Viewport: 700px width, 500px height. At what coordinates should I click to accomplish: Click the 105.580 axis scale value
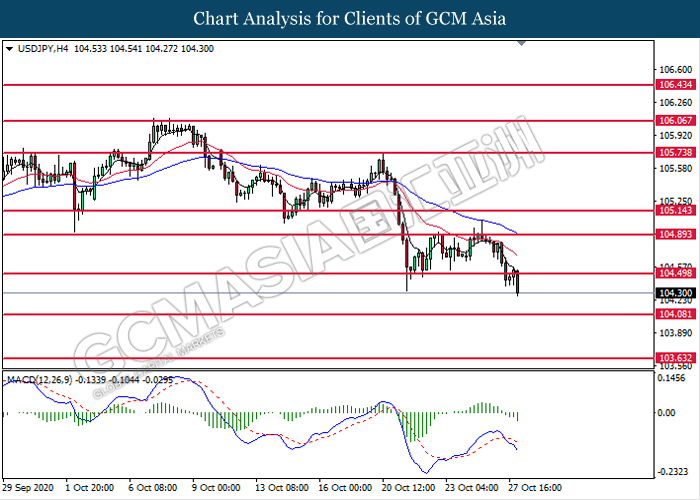coord(675,168)
